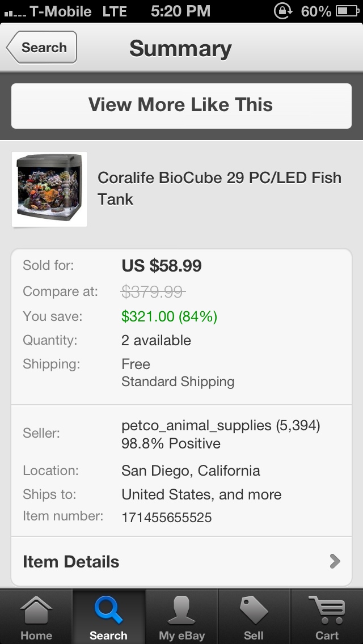Go back using the Search button
Screen dimensions: 363x644
42,48
